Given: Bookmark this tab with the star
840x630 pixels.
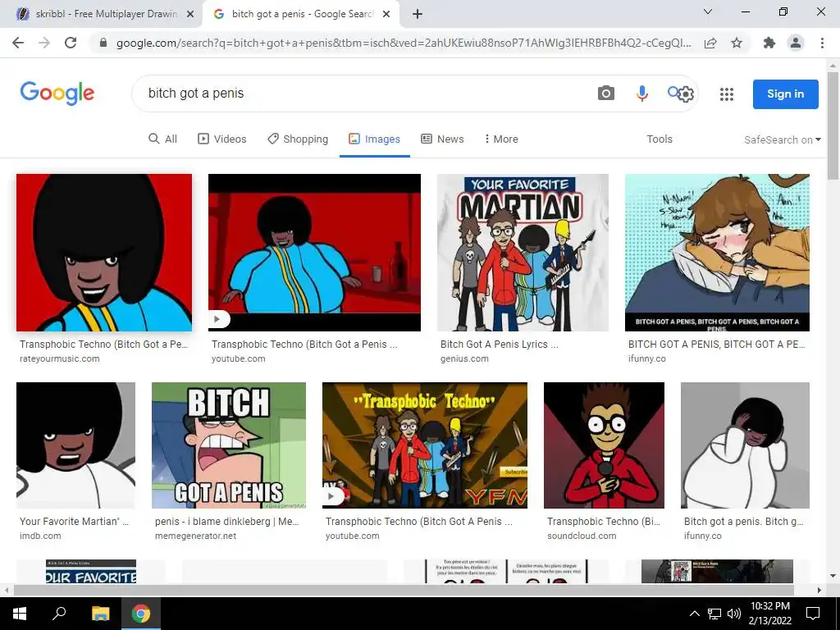Looking at the screenshot, I should [737, 43].
